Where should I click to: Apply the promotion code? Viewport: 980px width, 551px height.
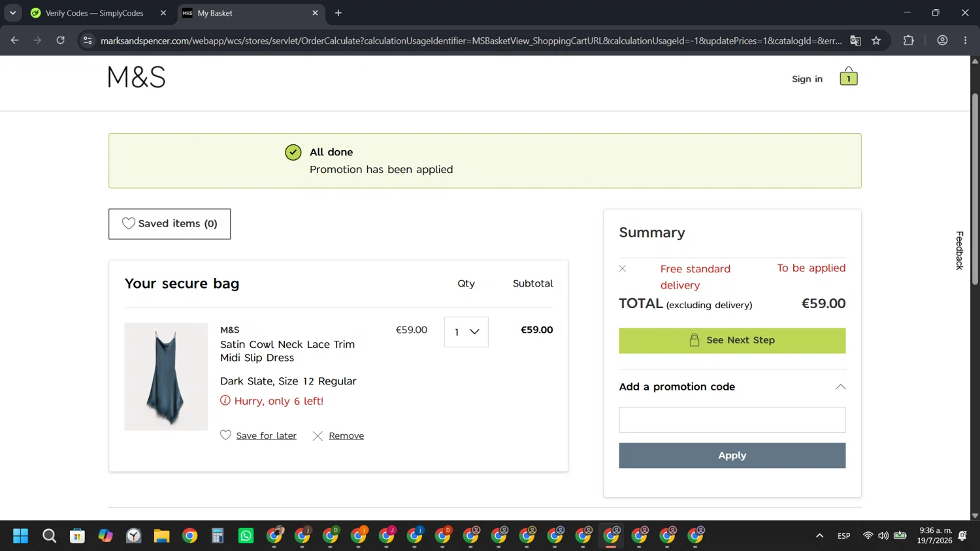coord(732,456)
